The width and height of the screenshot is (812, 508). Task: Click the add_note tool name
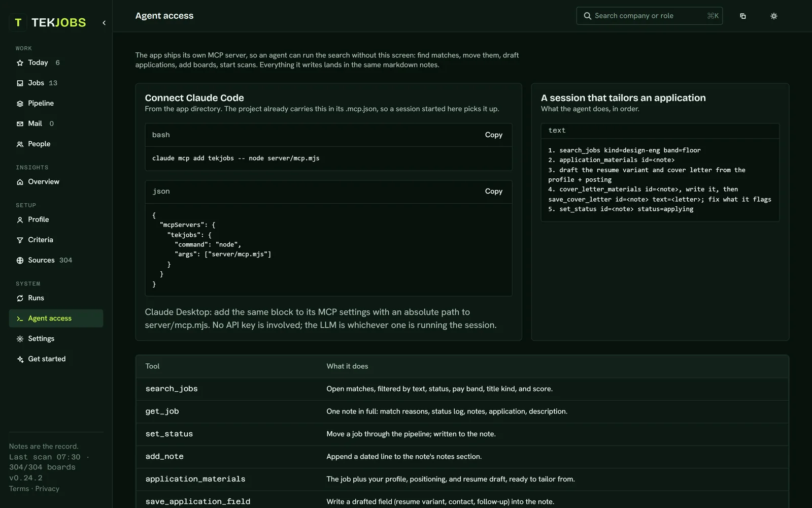coord(164,457)
